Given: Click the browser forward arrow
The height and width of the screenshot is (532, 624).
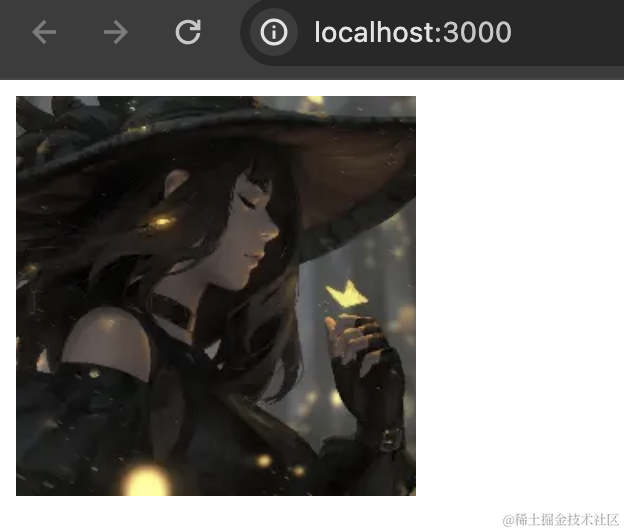Looking at the screenshot, I should (x=116, y=33).
